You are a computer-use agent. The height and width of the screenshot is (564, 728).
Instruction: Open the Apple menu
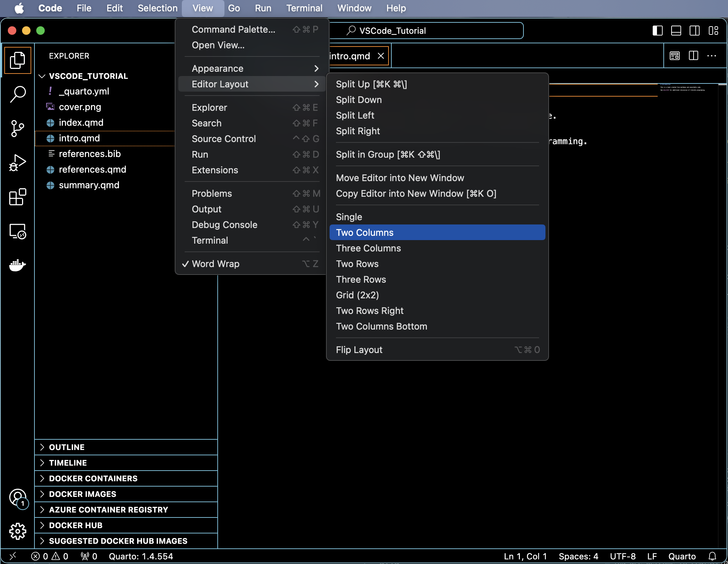pyautogui.click(x=20, y=8)
